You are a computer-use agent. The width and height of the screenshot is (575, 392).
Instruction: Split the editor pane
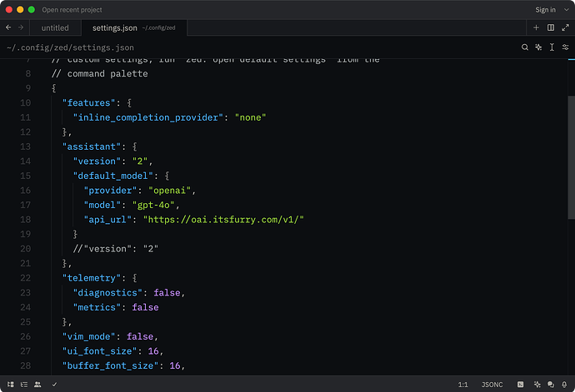[x=551, y=27]
